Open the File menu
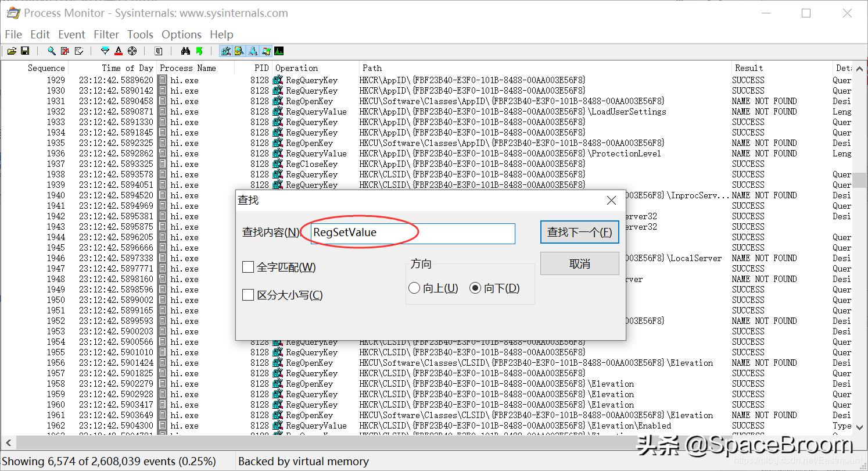Viewport: 868px width, 471px height. (13, 34)
